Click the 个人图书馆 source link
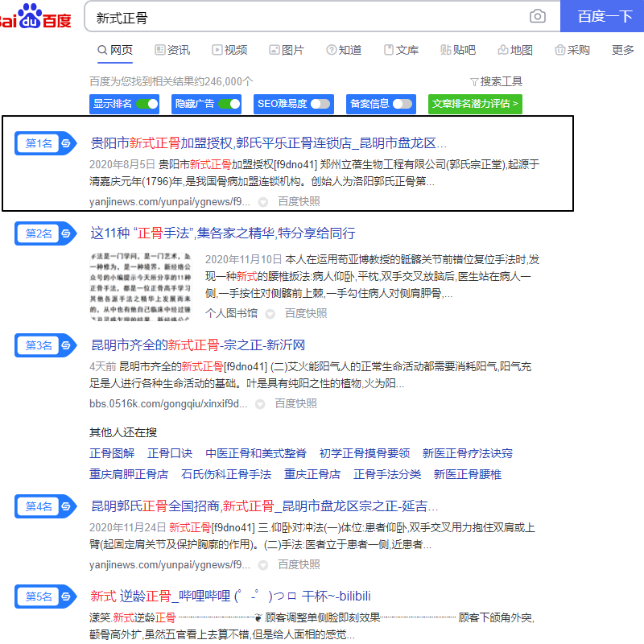644x644 pixels. click(231, 314)
